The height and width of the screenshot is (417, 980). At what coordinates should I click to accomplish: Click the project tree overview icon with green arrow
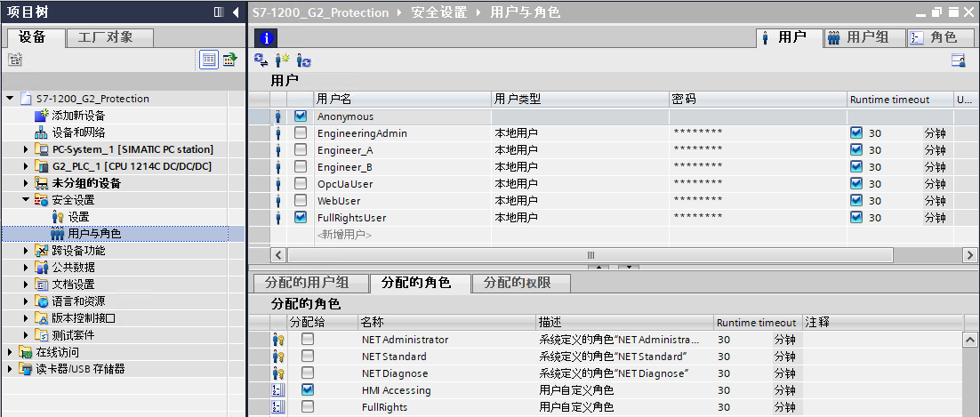pyautogui.click(x=229, y=60)
